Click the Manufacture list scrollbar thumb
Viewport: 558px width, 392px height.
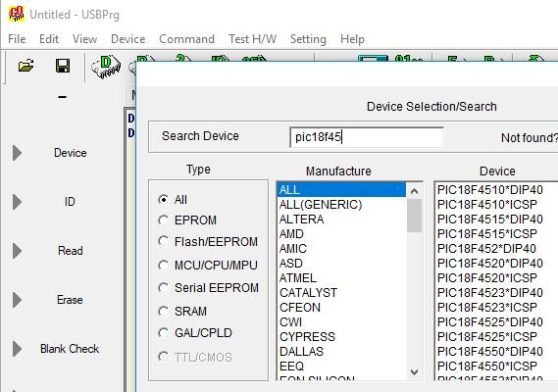414,216
